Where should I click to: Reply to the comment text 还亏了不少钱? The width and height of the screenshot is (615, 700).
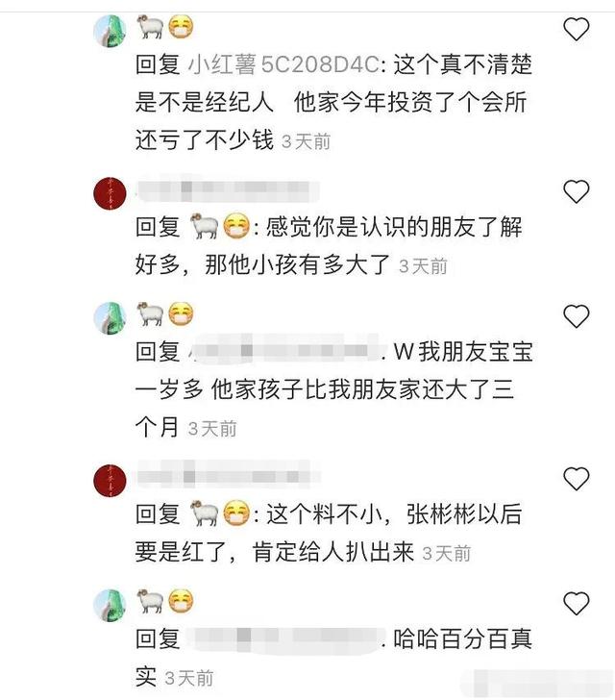pos(205,140)
